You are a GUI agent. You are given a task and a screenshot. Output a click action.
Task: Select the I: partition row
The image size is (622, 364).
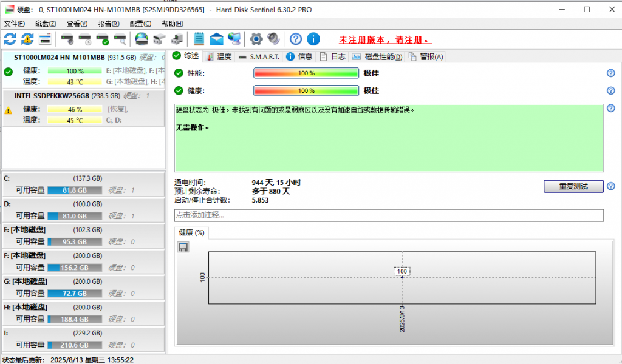point(84,339)
